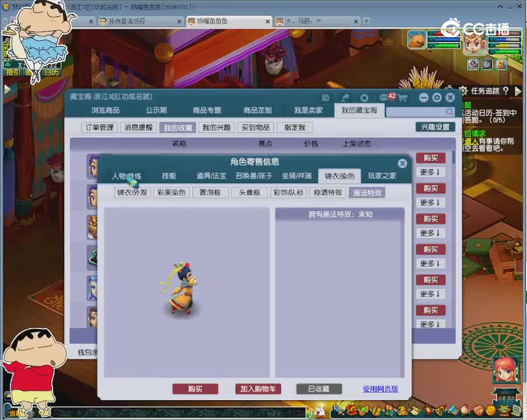Click the computer system icon in bottom bar
Image resolution: width=527 pixels, height=420 pixels.
pos(516,411)
